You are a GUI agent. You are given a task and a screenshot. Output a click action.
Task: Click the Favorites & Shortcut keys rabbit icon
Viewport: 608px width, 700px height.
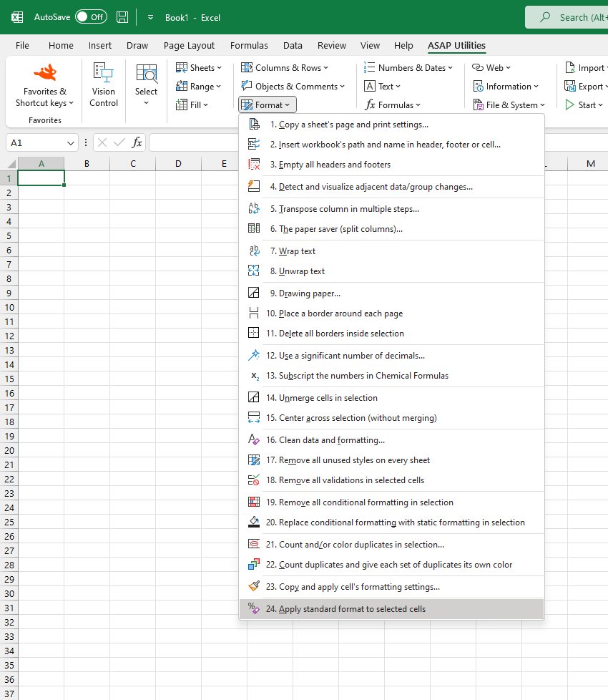[45, 72]
